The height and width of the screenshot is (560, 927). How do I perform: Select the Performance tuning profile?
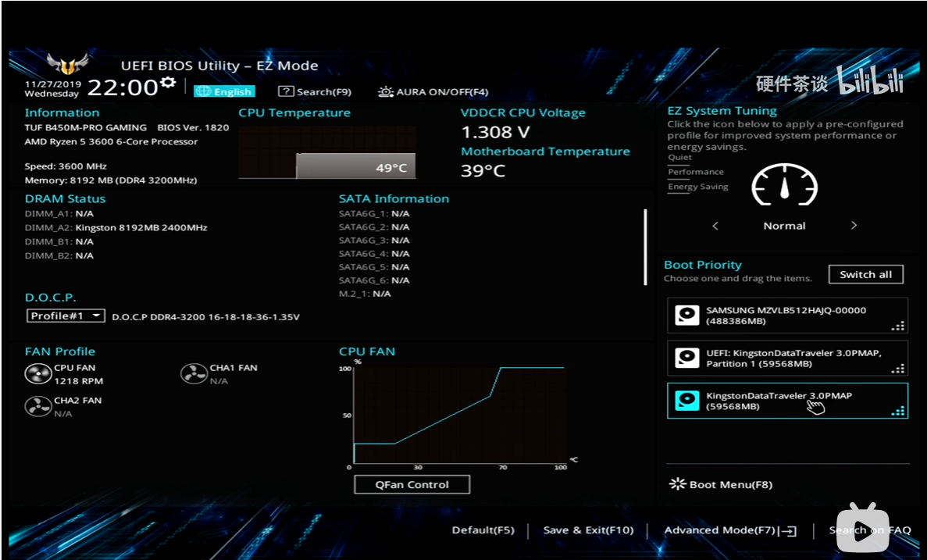pos(696,172)
